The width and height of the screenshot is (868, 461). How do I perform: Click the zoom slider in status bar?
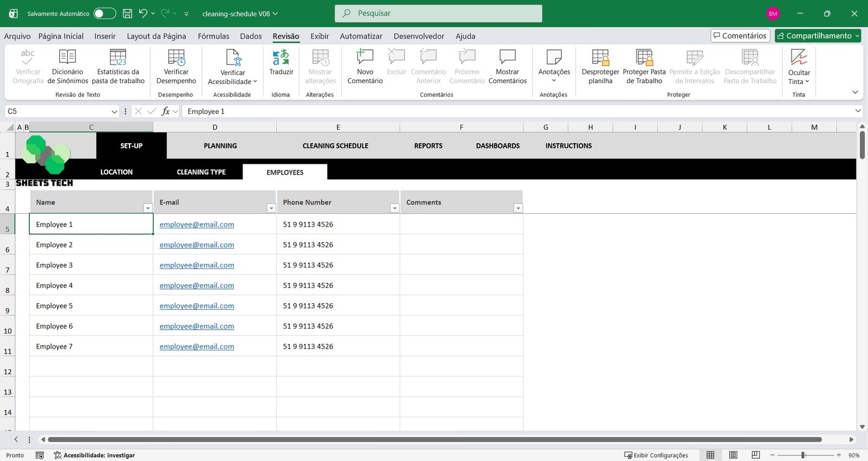click(803, 455)
